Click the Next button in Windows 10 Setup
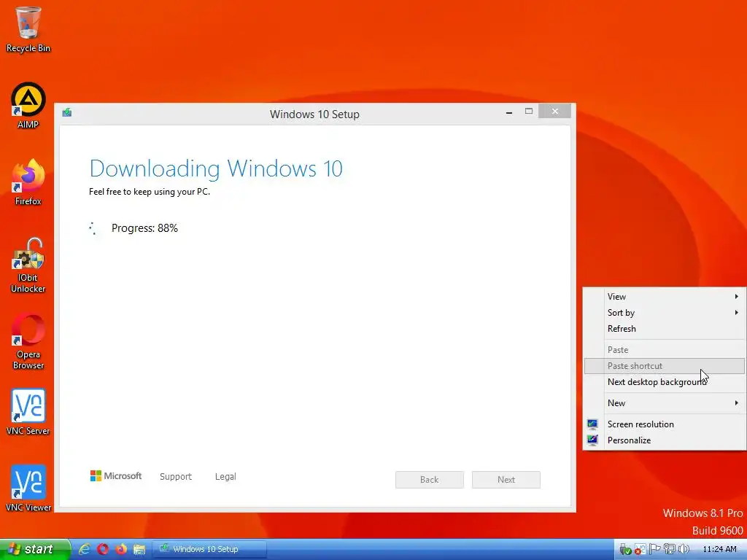Screen dimensions: 747x560 point(506,480)
